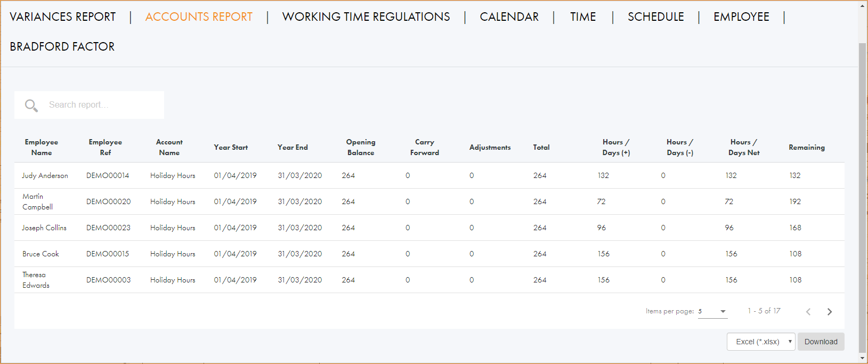Click the search magnifier icon
This screenshot has width=868, height=364.
point(31,106)
